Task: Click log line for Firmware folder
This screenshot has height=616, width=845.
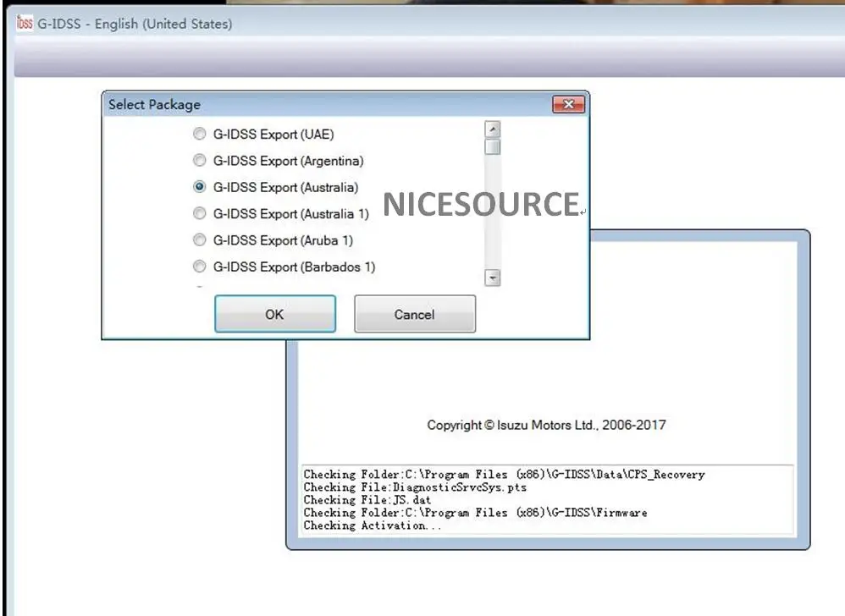Action: 475,512
